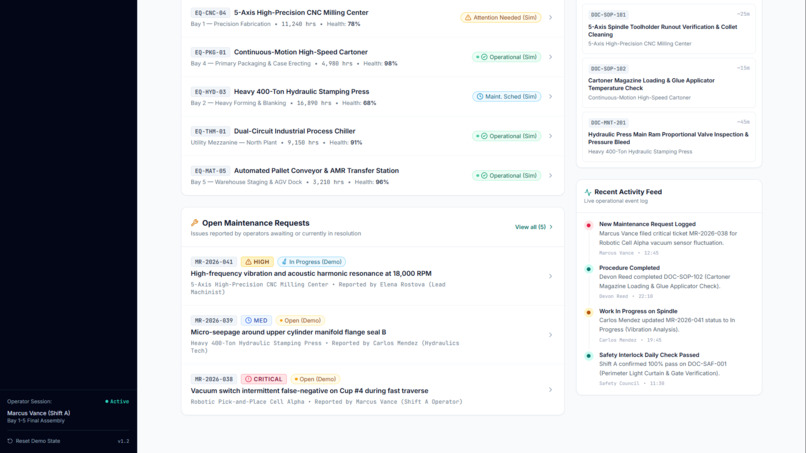Click the green Active session indicator

tap(117, 402)
